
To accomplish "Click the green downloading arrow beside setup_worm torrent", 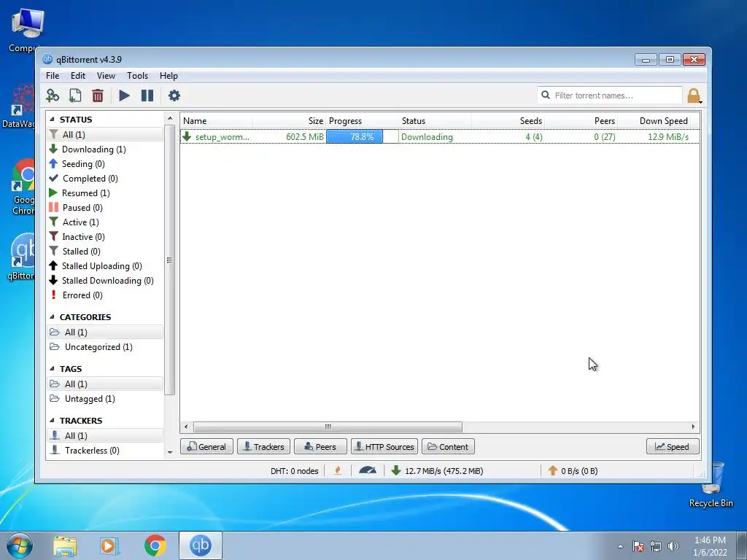I will pos(187,136).
